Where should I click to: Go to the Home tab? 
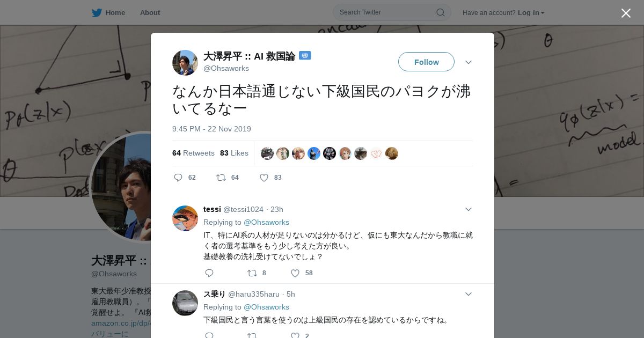108,12
